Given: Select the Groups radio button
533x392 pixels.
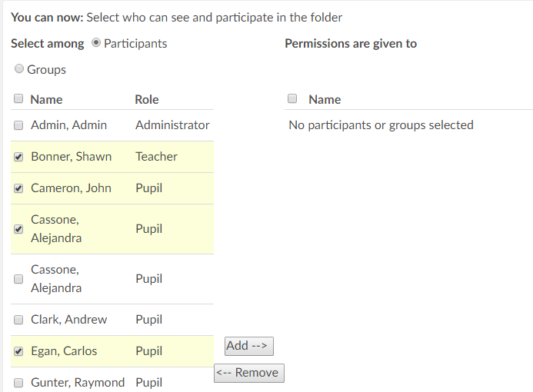Looking at the screenshot, I should [x=19, y=69].
